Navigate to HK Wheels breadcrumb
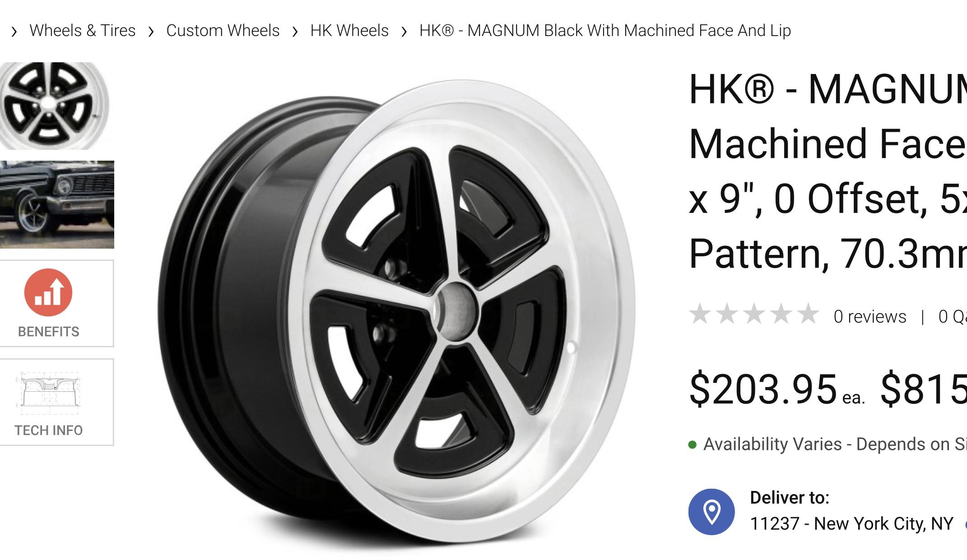The width and height of the screenshot is (967, 560). 349,31
